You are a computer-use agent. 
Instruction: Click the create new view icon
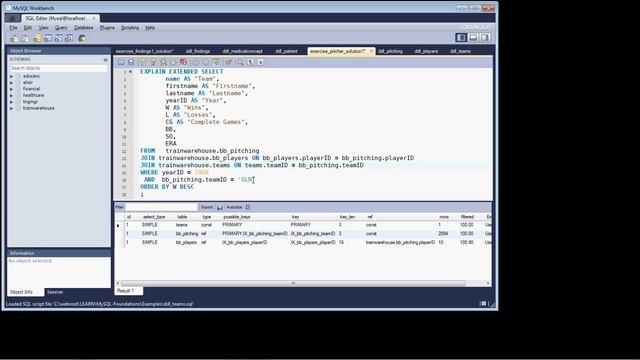pos(58,38)
